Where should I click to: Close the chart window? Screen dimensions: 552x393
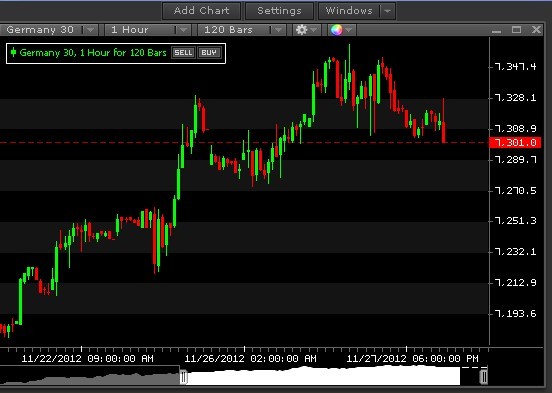536,30
